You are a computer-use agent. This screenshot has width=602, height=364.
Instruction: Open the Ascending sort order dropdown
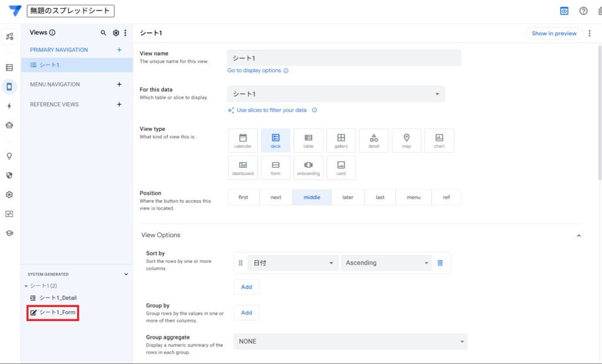(386, 263)
